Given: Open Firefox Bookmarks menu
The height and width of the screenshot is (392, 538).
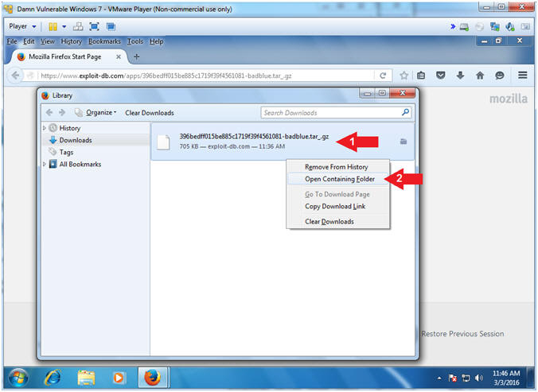Looking at the screenshot, I should pos(104,41).
